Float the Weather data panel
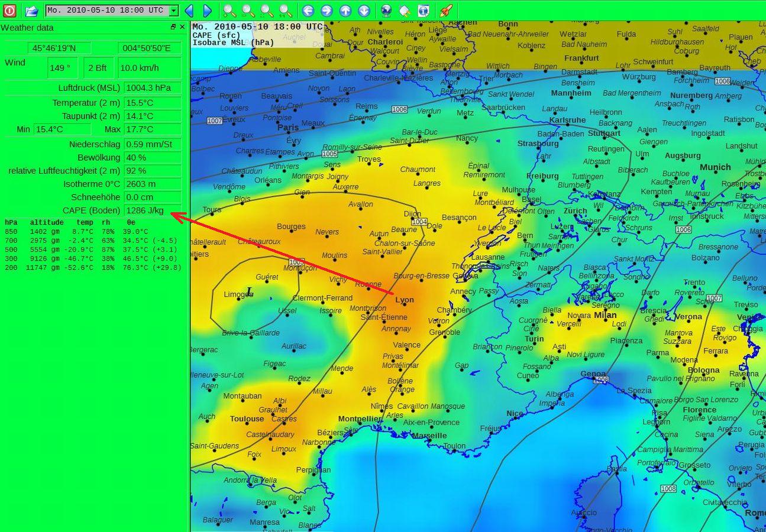The width and height of the screenshot is (766, 532). click(x=173, y=27)
